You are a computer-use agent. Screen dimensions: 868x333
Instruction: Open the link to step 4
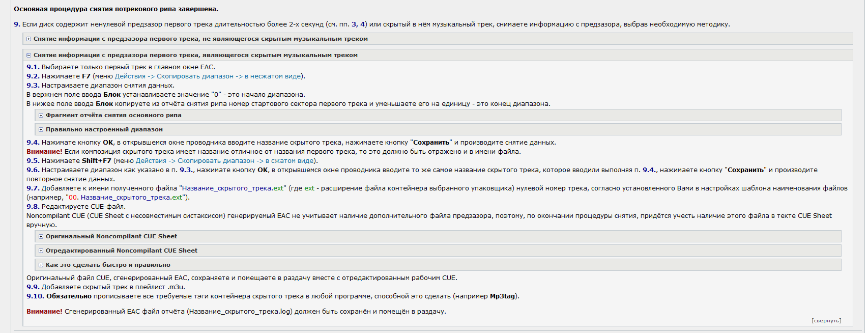click(363, 24)
